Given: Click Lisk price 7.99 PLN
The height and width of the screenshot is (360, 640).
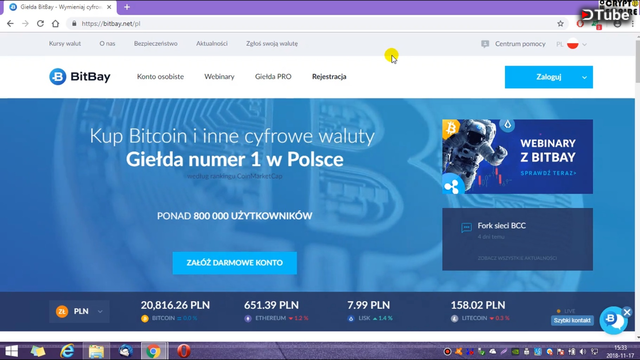Looking at the screenshot, I should [x=369, y=305].
